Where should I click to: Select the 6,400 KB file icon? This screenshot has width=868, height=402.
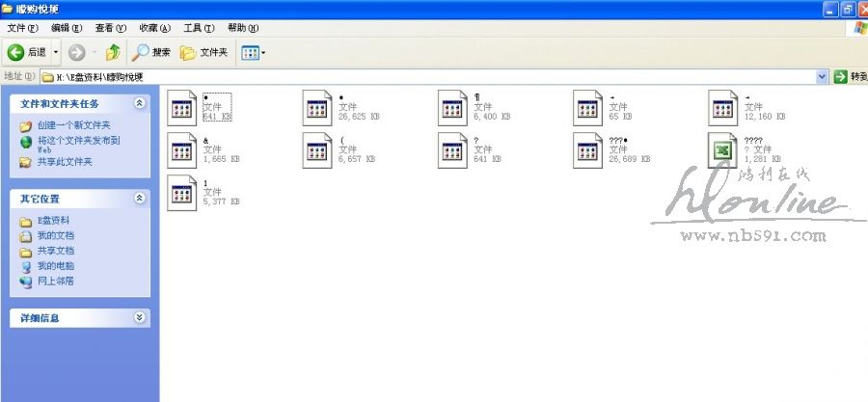click(452, 107)
